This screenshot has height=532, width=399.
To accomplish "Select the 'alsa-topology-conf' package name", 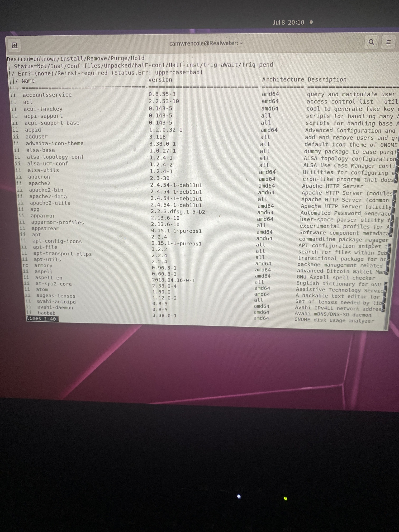I will pyautogui.click(x=55, y=157).
